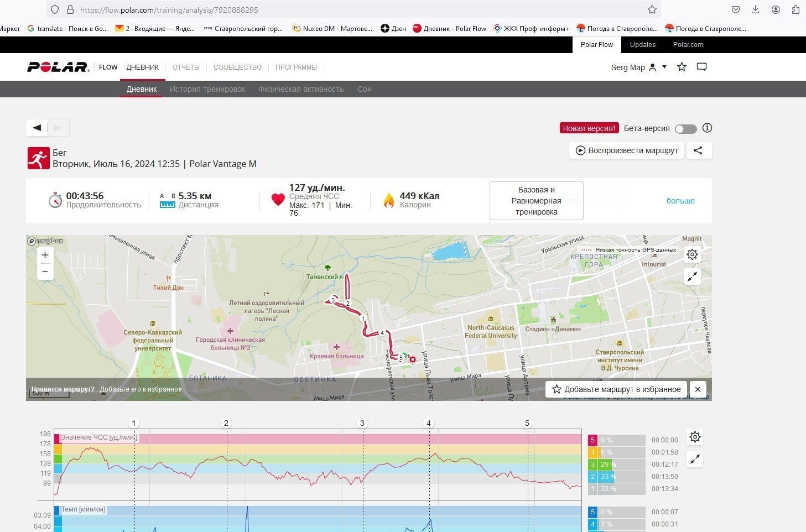
Task: Open map settings gear icon
Action: [692, 254]
